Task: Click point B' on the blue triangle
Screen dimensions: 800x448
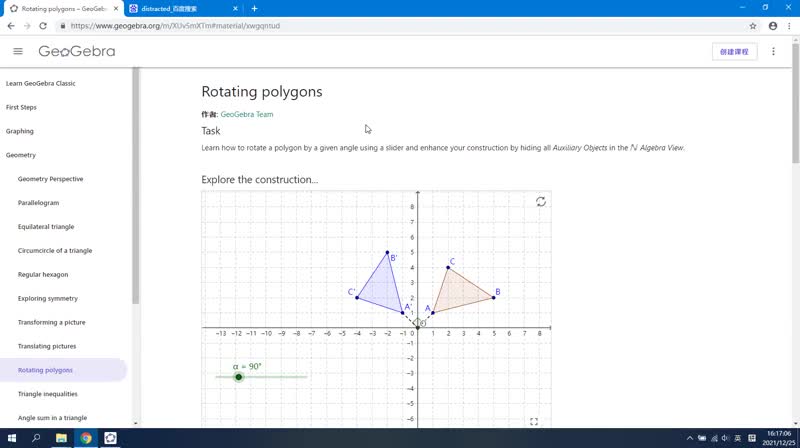Action: [387, 253]
